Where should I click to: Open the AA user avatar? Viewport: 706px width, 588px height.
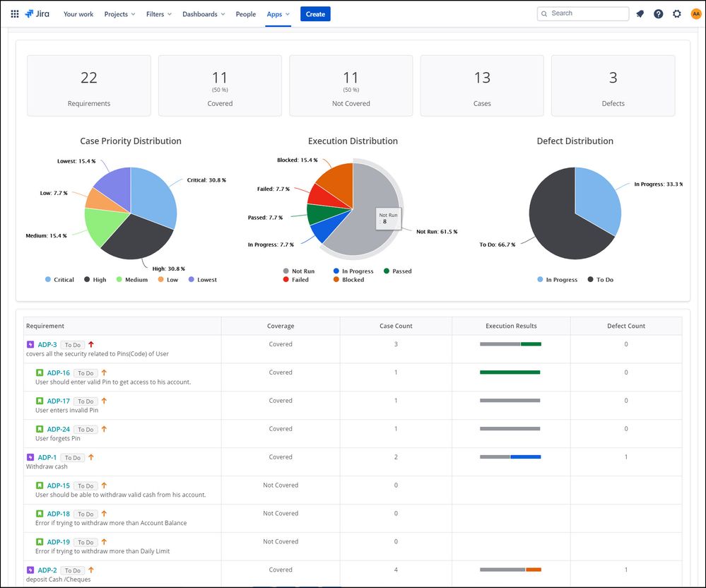point(695,14)
